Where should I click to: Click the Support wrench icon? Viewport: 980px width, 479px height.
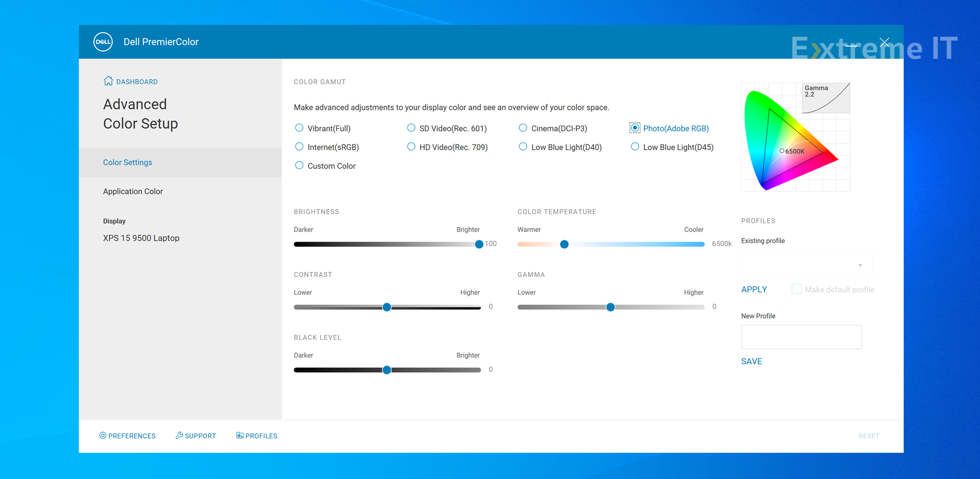pyautogui.click(x=179, y=436)
